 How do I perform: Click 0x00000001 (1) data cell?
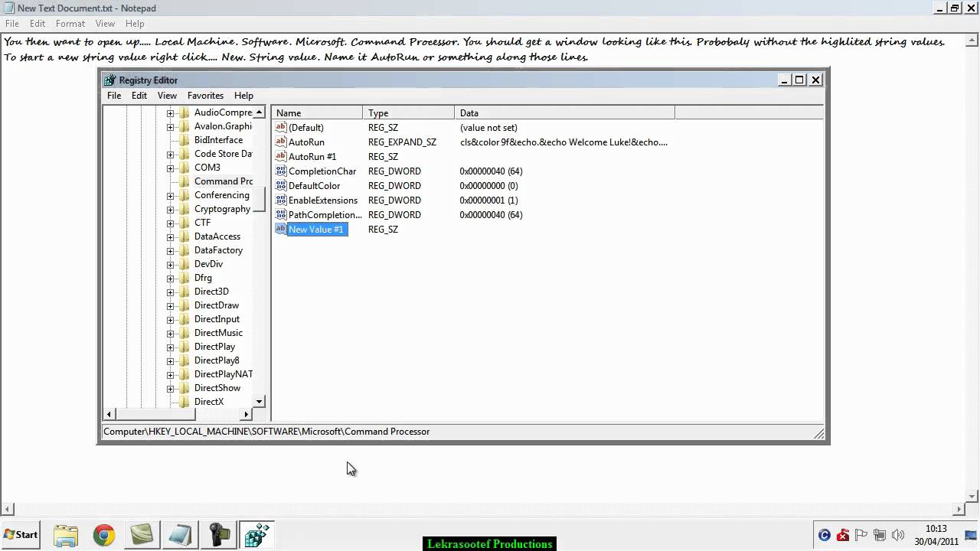pyautogui.click(x=488, y=200)
